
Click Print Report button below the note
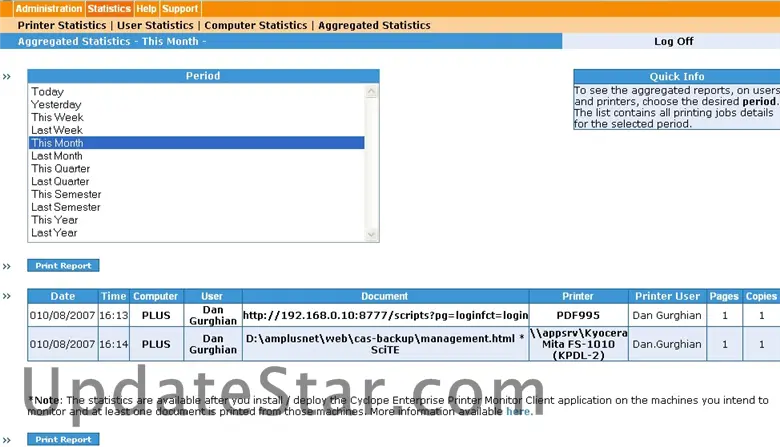point(63,439)
